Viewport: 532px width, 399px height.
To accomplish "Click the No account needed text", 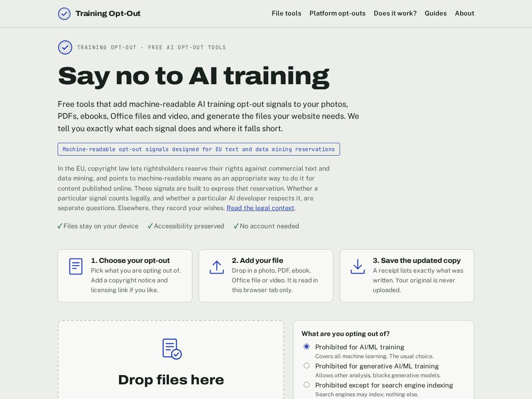I will [270, 226].
